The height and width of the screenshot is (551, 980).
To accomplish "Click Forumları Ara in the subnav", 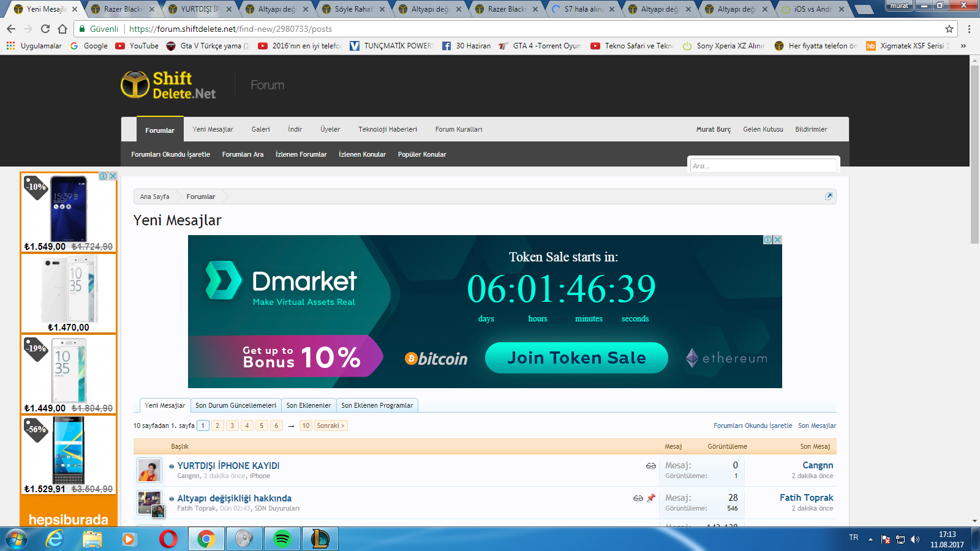I will [x=243, y=154].
